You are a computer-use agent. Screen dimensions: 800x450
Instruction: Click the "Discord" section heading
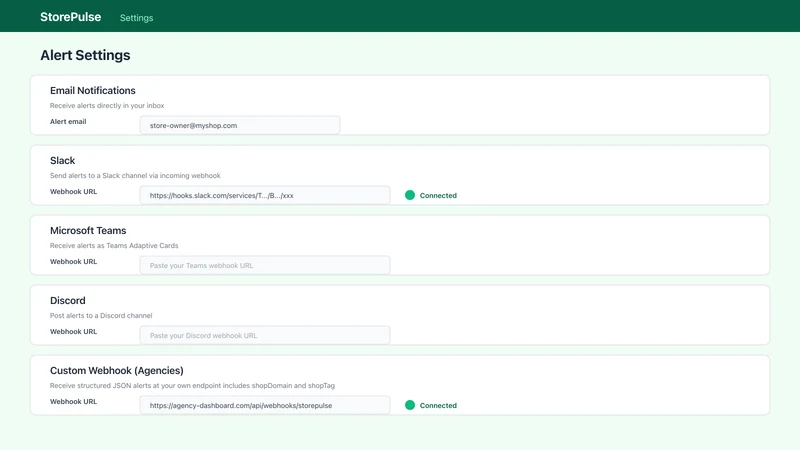(67, 300)
